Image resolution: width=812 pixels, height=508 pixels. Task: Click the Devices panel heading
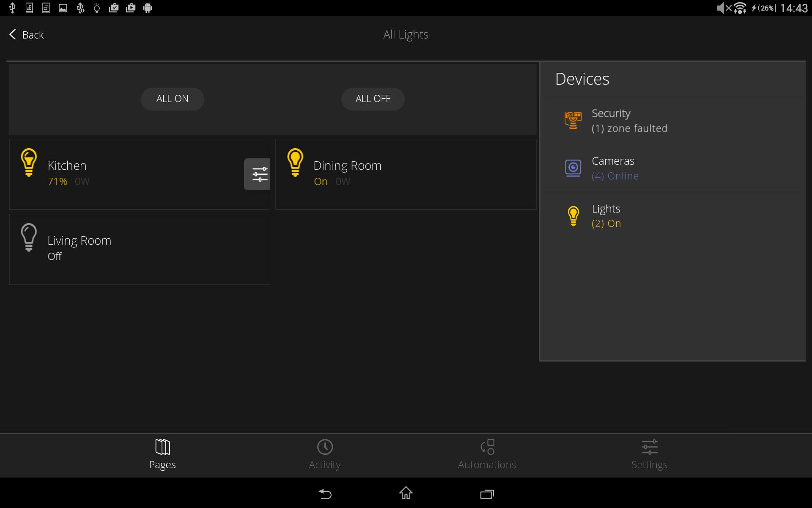[582, 79]
